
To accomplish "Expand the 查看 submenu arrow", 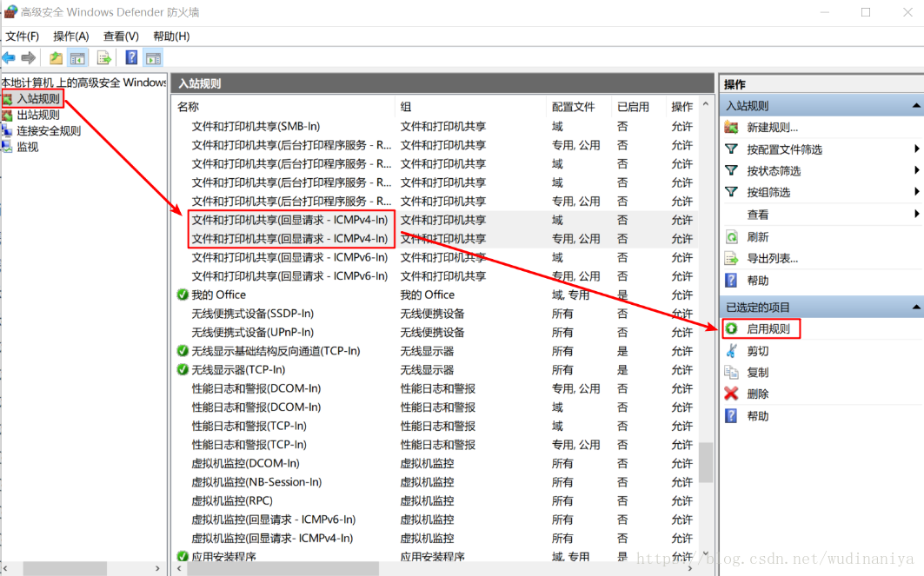I will pos(916,214).
